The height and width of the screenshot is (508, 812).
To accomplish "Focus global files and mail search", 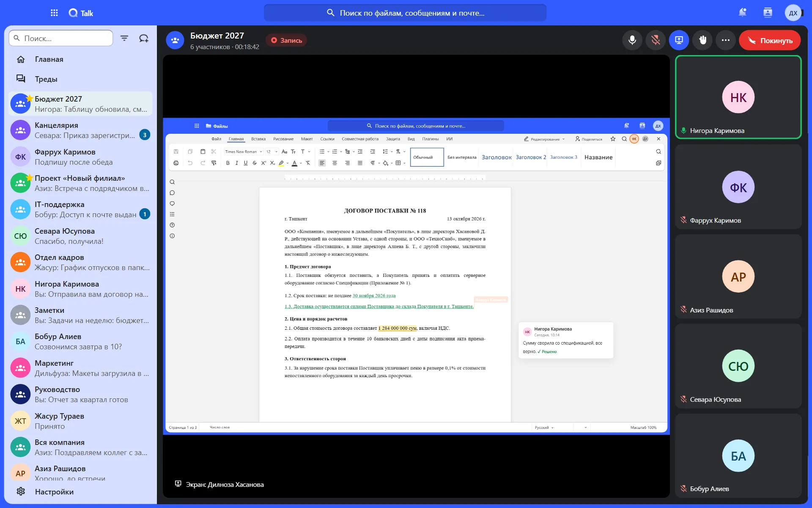I will click(x=405, y=13).
